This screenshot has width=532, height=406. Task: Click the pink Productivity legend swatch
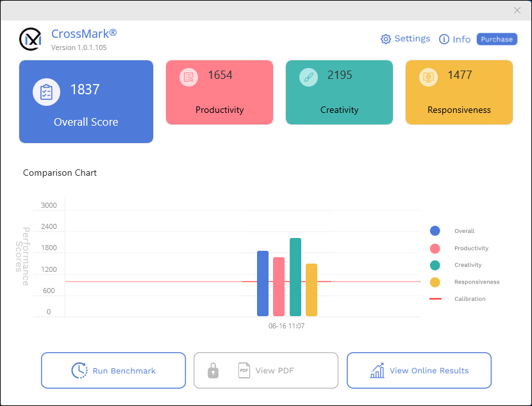tap(435, 248)
